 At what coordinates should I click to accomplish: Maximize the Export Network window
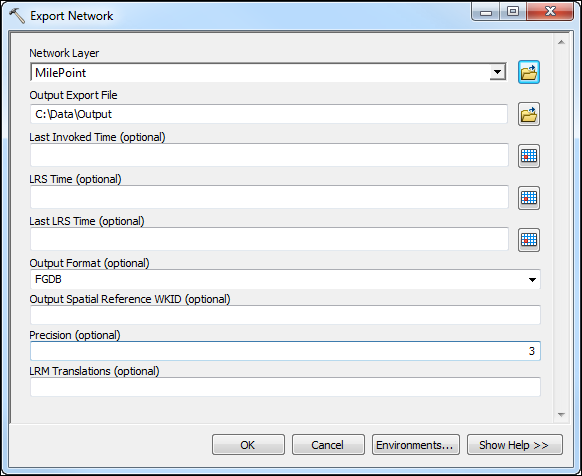tap(513, 12)
